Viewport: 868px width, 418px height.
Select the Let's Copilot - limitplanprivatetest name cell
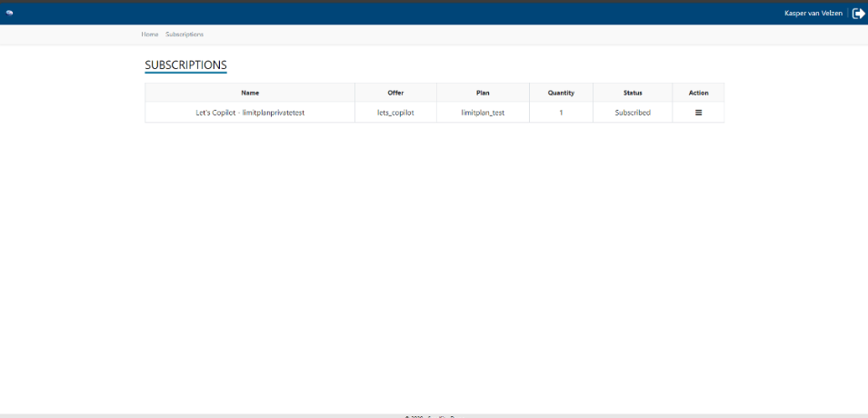point(250,113)
